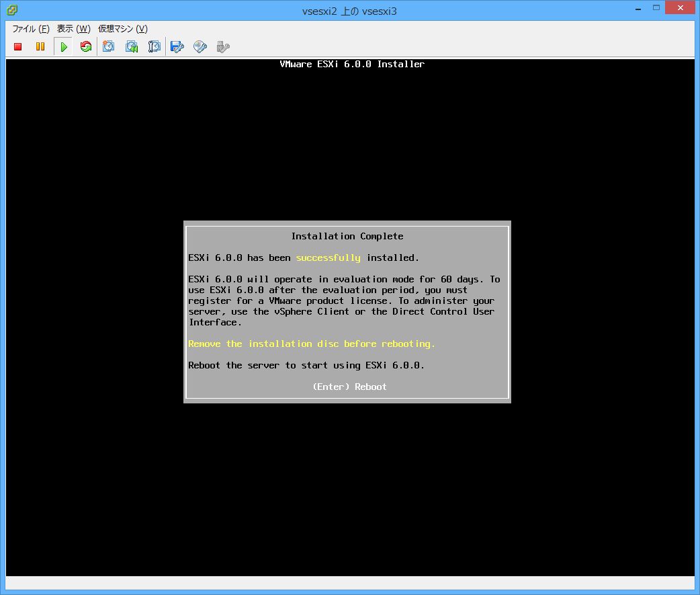Open the 表示 (W) menu
This screenshot has width=700, height=595.
74,29
